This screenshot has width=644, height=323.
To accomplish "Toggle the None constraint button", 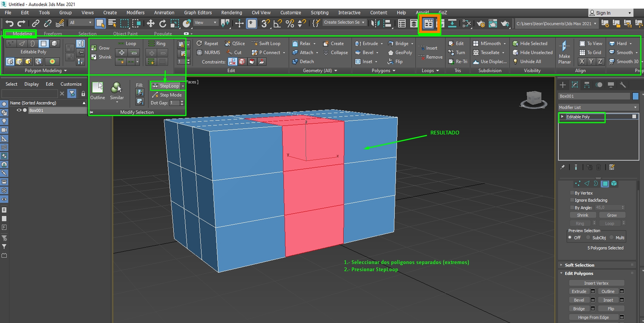I will point(233,62).
